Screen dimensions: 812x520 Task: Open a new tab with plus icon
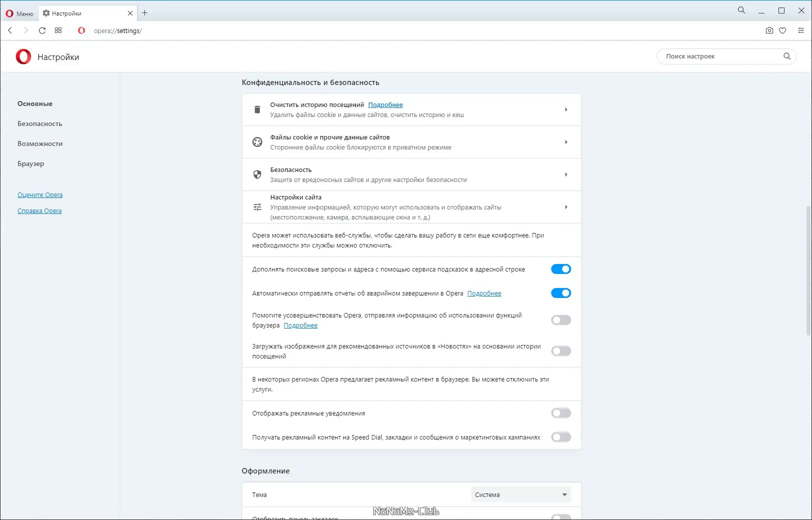145,13
